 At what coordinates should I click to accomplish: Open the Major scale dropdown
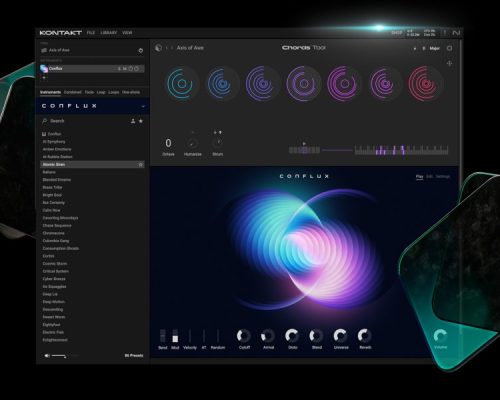click(x=434, y=48)
